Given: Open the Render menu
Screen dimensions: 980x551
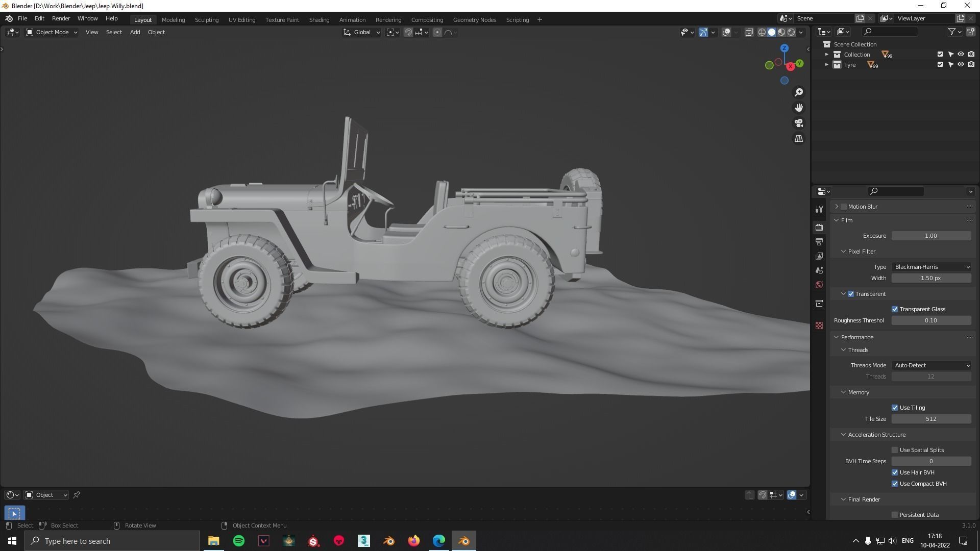Looking at the screenshot, I should [x=61, y=18].
